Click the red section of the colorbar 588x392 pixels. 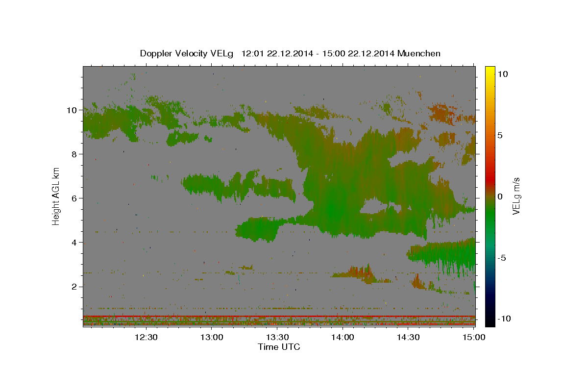coord(490,179)
